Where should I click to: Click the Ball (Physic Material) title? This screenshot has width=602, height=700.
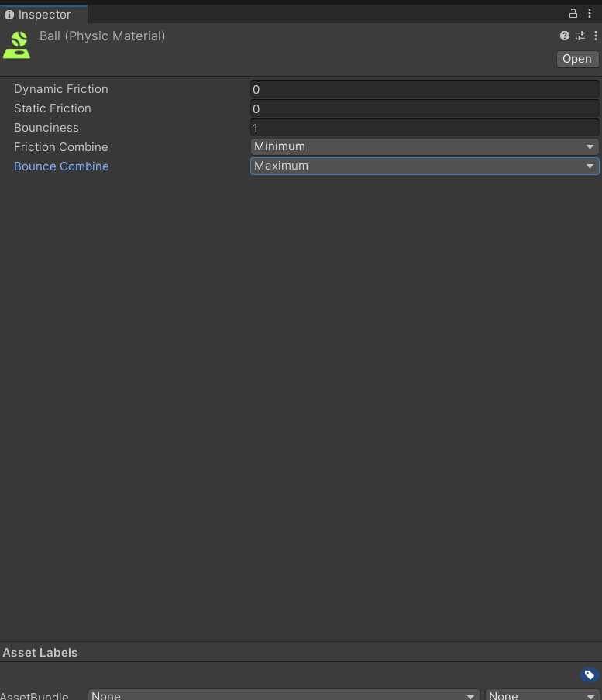[102, 36]
